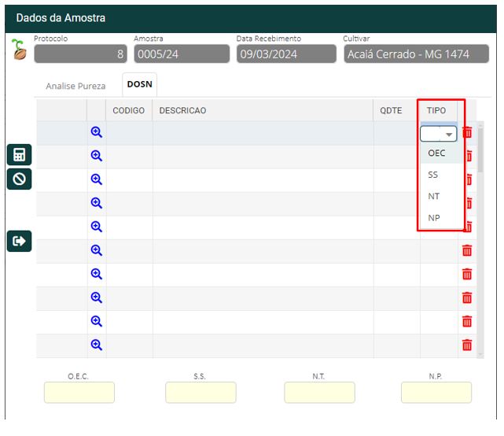Click the trash icon in the sixth row
The width and height of the screenshot is (504, 436).
click(x=467, y=250)
